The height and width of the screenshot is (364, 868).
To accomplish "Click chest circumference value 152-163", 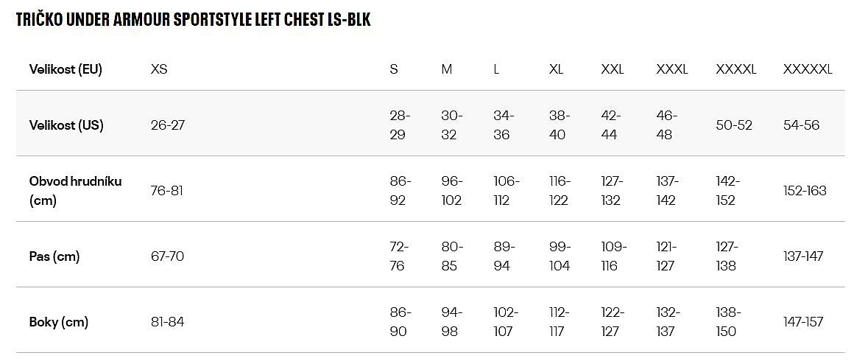I will 805,191.
